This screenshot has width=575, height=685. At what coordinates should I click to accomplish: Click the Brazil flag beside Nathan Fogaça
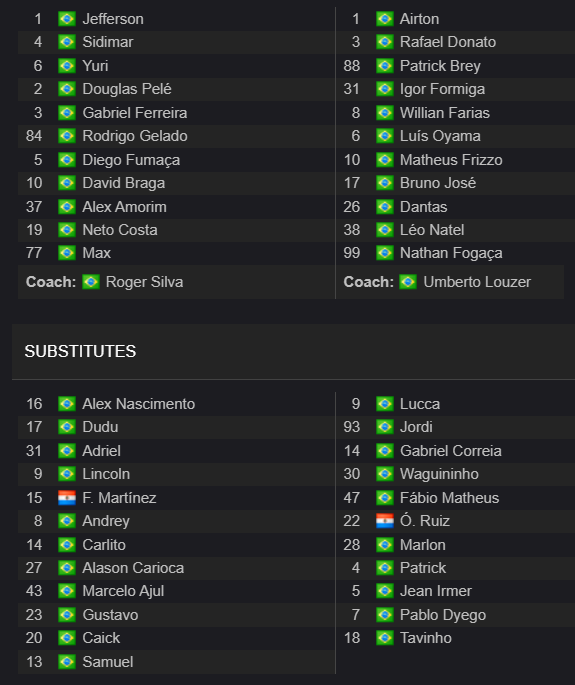coord(384,253)
